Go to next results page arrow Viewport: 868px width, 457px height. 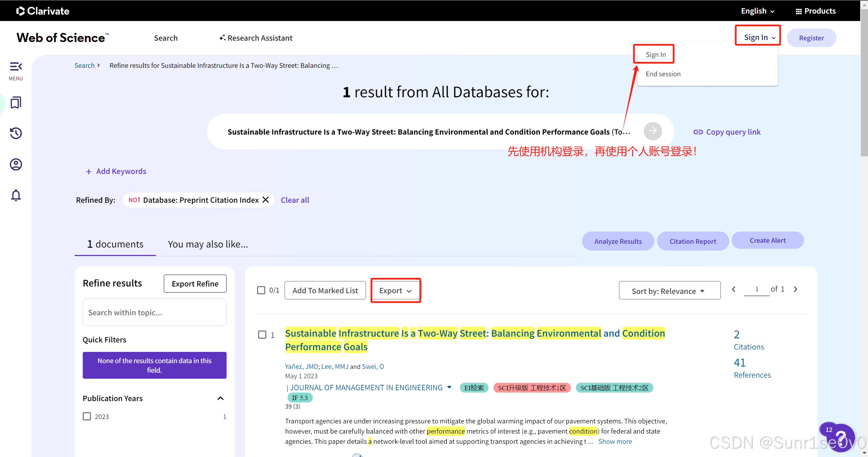point(795,289)
